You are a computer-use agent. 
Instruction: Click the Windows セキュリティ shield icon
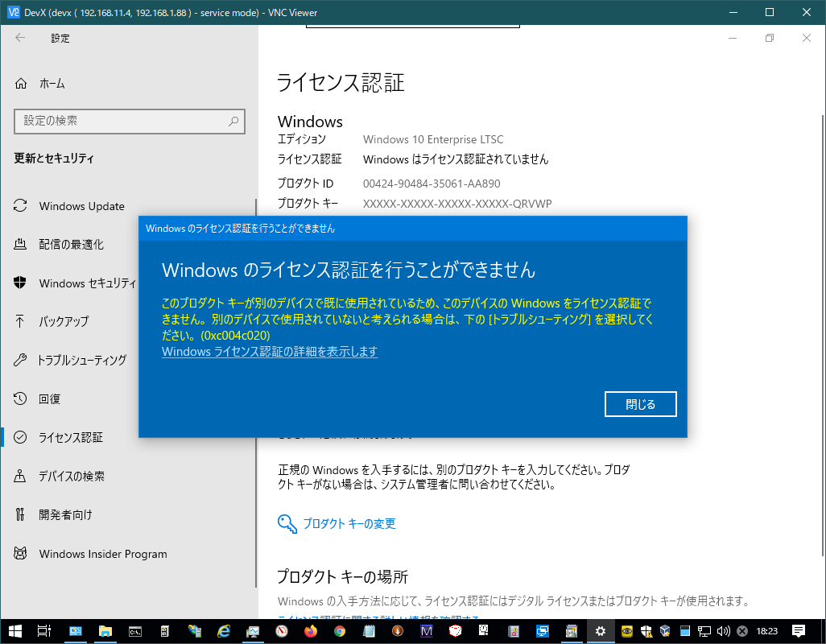click(x=20, y=283)
